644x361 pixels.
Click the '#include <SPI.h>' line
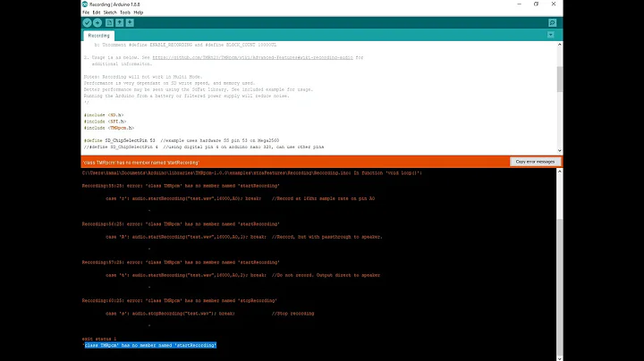(x=105, y=122)
